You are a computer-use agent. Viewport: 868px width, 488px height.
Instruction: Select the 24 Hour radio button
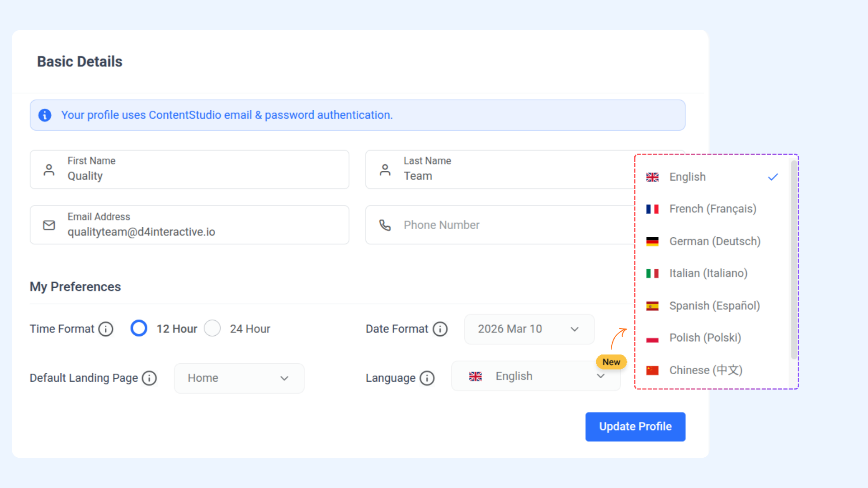pos(212,328)
